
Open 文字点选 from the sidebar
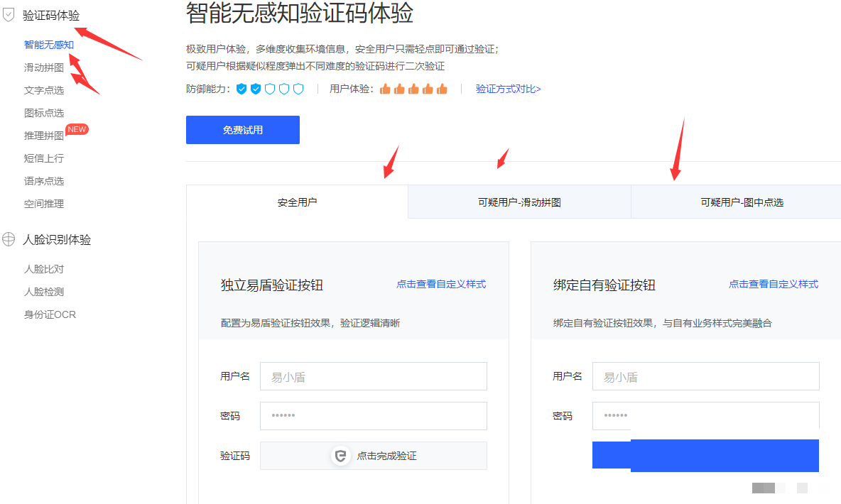[44, 90]
